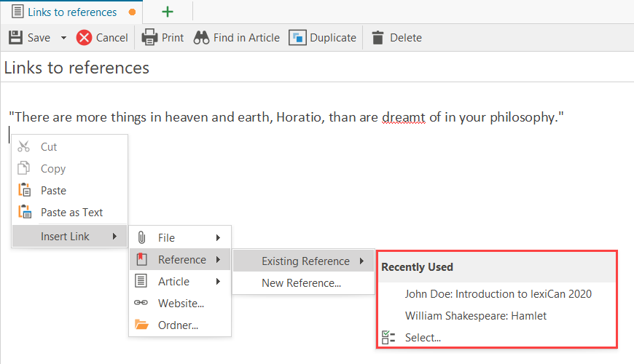
Task: Click the Print printer icon
Action: click(149, 37)
